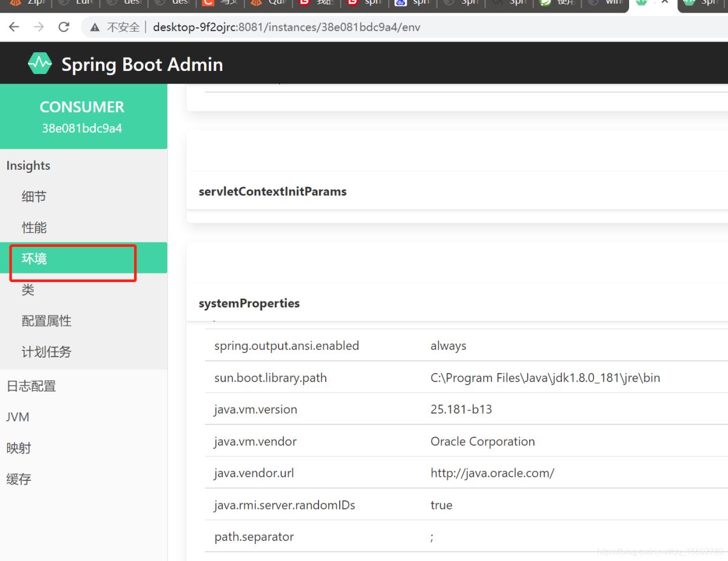Screen dimensions: 728x561
Task: Collapse the Insights group in the sidebar
Action: point(28,165)
